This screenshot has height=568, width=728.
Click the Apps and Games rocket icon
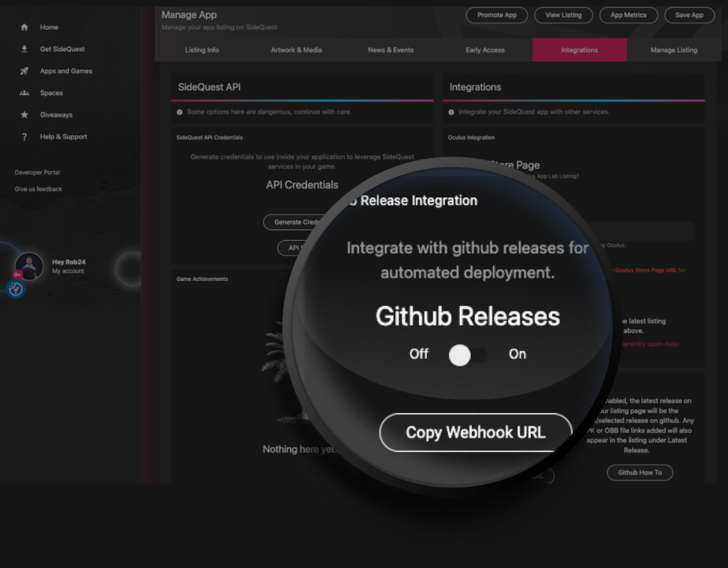click(24, 71)
